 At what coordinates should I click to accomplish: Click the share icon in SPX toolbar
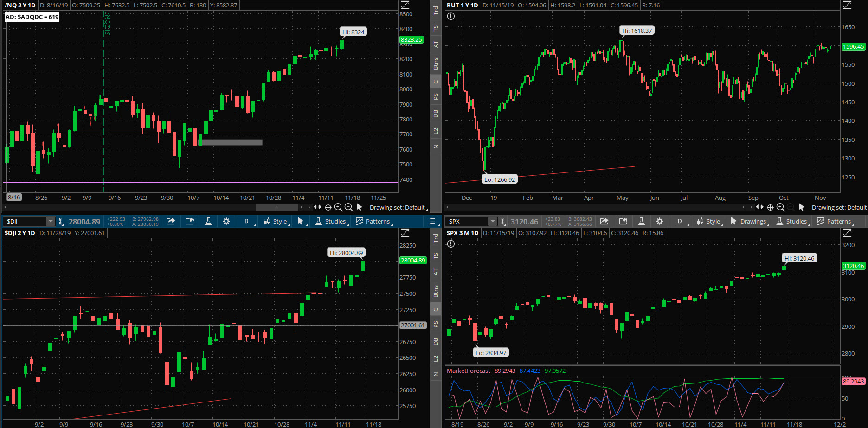pos(604,221)
